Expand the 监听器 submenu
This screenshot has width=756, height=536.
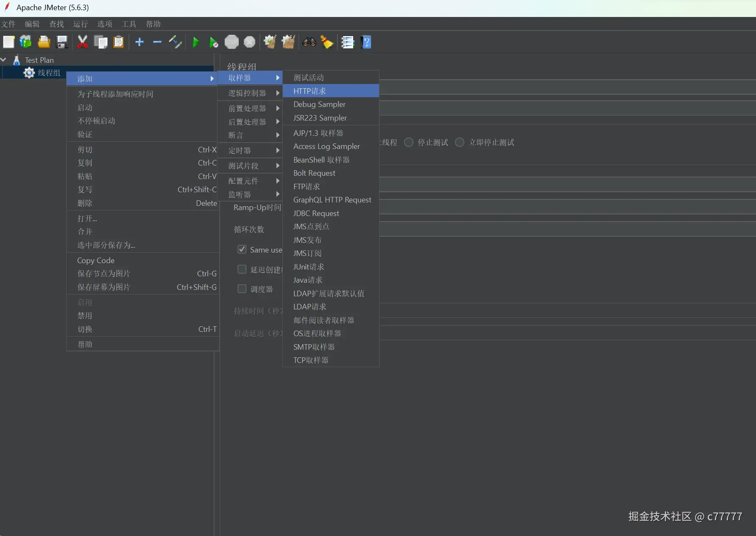(250, 194)
